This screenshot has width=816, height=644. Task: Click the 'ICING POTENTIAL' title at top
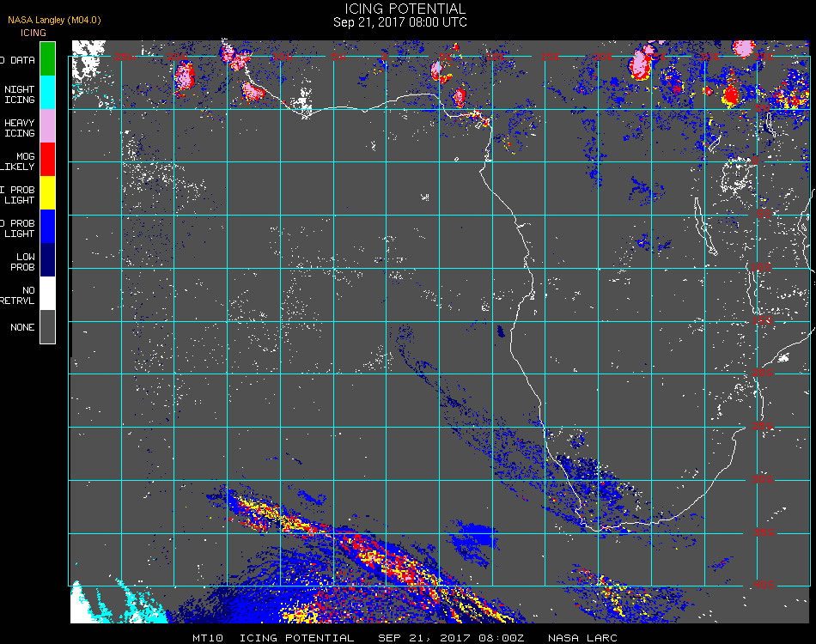pyautogui.click(x=405, y=9)
